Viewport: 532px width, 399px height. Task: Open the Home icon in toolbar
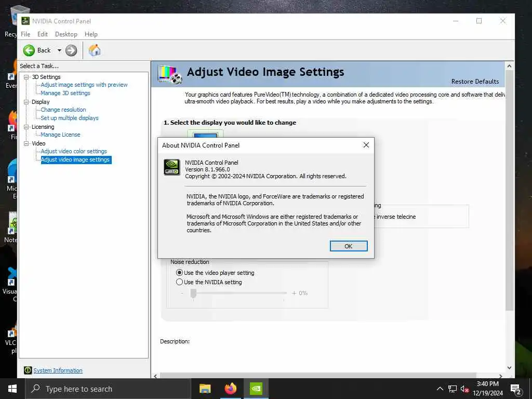pyautogui.click(x=95, y=50)
